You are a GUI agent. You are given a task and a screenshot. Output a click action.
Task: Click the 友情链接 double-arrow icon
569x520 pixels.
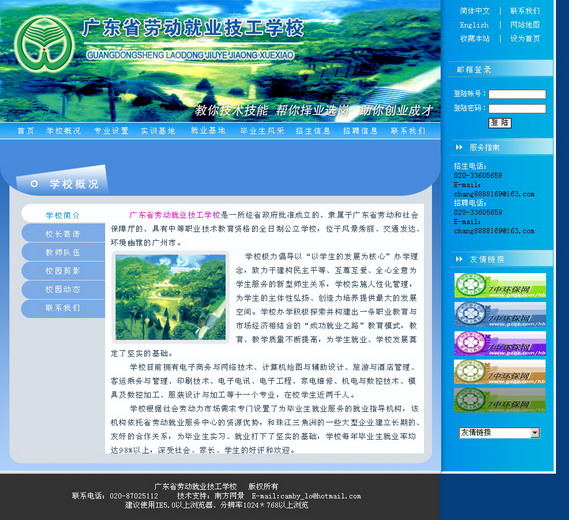tap(459, 259)
